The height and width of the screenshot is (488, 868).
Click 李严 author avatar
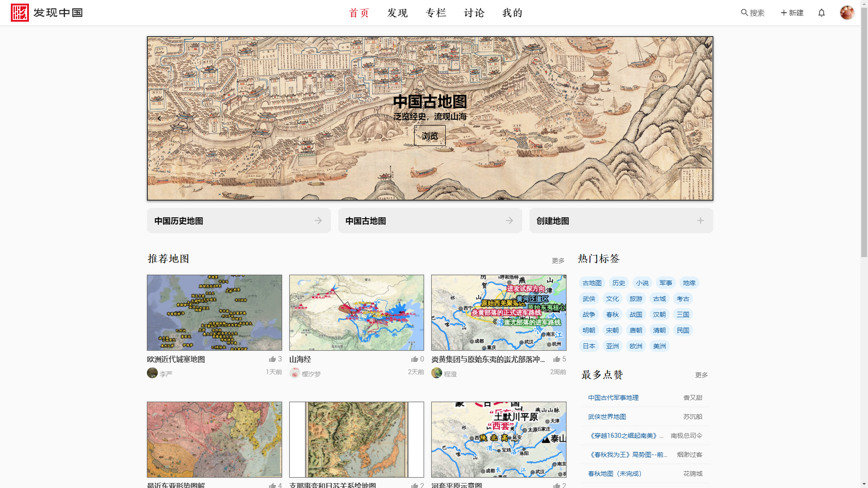[x=152, y=373]
